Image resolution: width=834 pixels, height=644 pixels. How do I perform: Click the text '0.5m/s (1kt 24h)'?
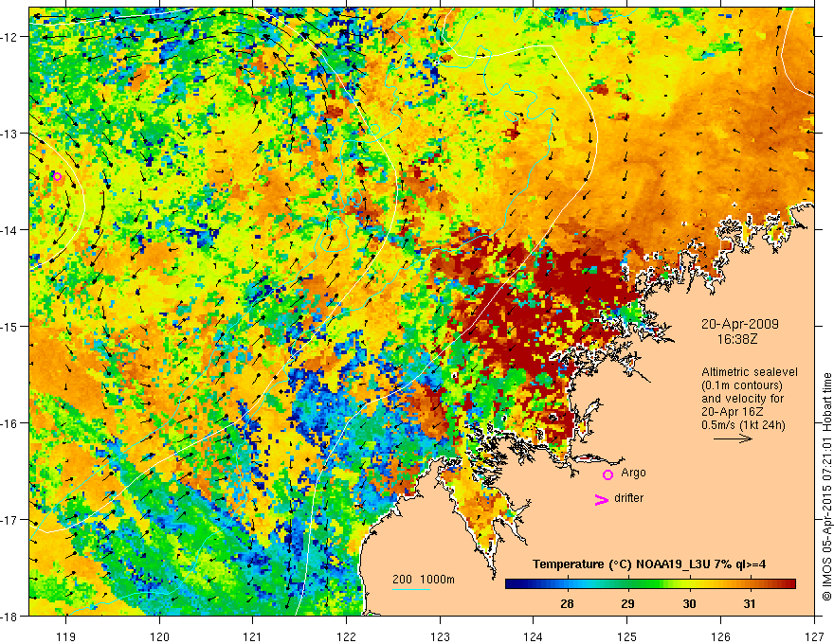[x=743, y=425]
